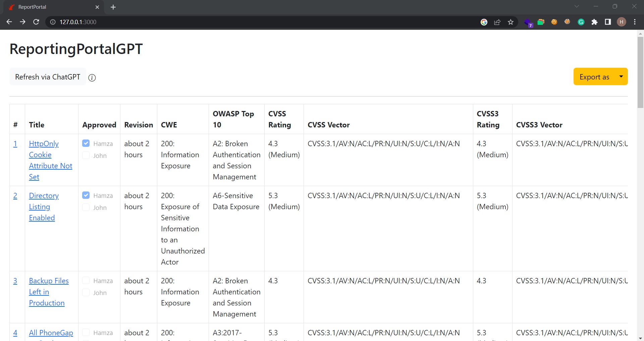Open the extensions puzzle icon
644x341 pixels.
594,22
